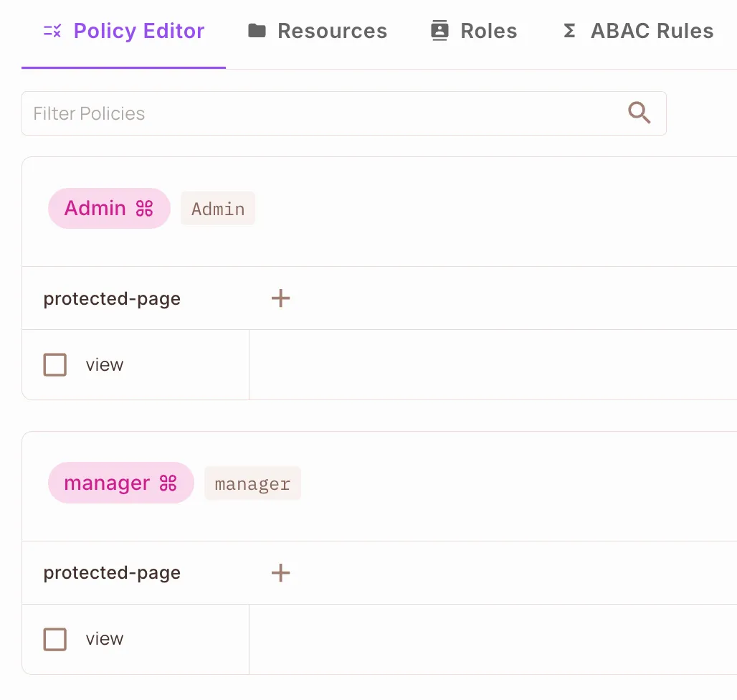Expand protected-page resource under manager
This screenshot has height=700, width=737.
(x=280, y=572)
